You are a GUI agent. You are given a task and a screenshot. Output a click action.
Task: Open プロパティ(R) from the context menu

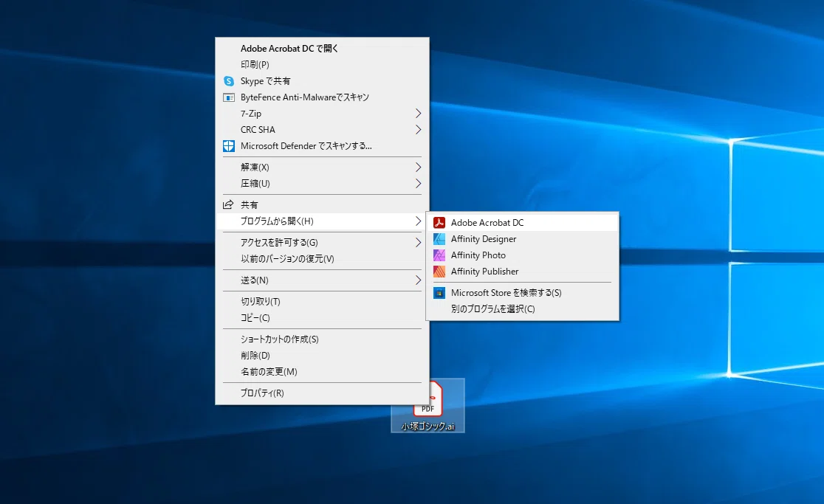[322, 393]
